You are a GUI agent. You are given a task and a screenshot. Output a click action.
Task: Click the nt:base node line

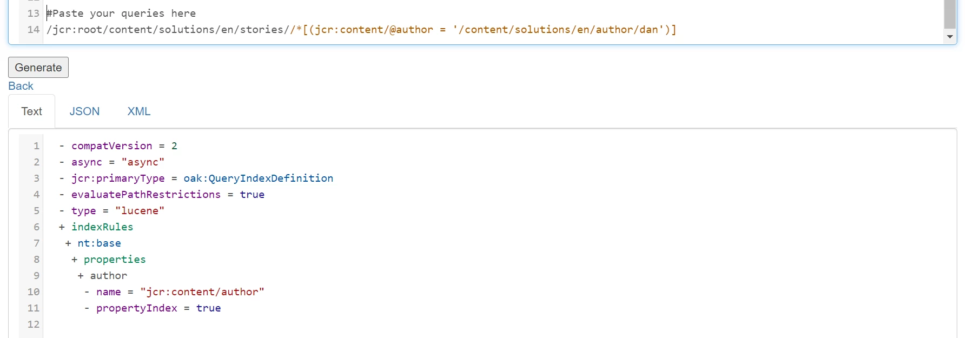pyautogui.click(x=93, y=243)
